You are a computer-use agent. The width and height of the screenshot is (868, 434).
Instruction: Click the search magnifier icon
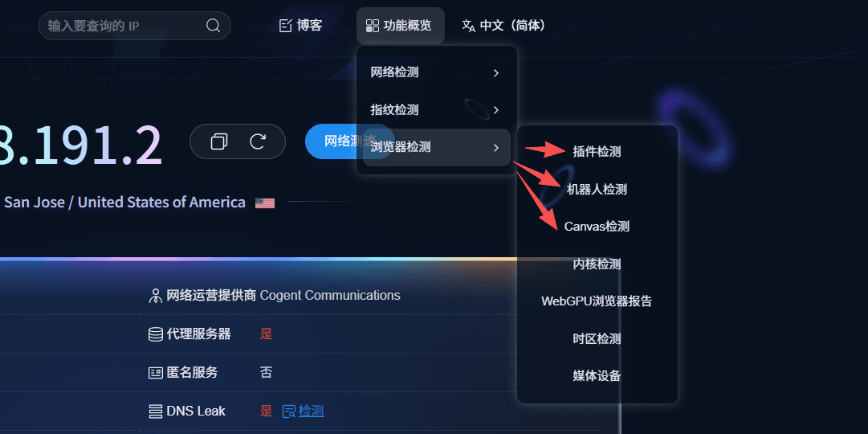(213, 26)
